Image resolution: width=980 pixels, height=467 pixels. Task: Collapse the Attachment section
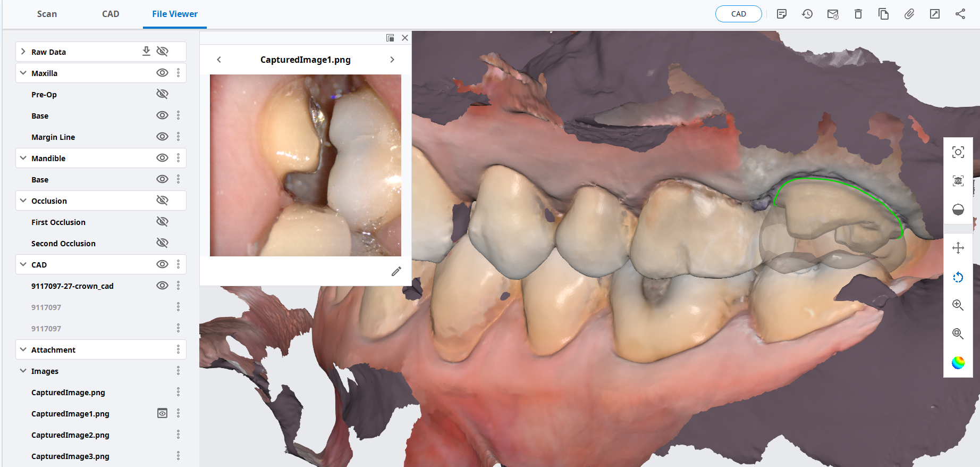tap(23, 349)
